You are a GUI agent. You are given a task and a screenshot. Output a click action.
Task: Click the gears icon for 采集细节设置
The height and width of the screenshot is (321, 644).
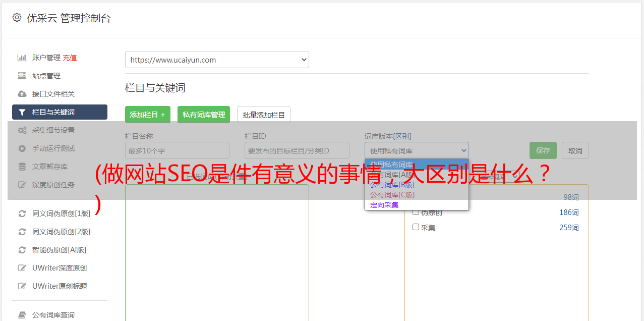pos(22,130)
